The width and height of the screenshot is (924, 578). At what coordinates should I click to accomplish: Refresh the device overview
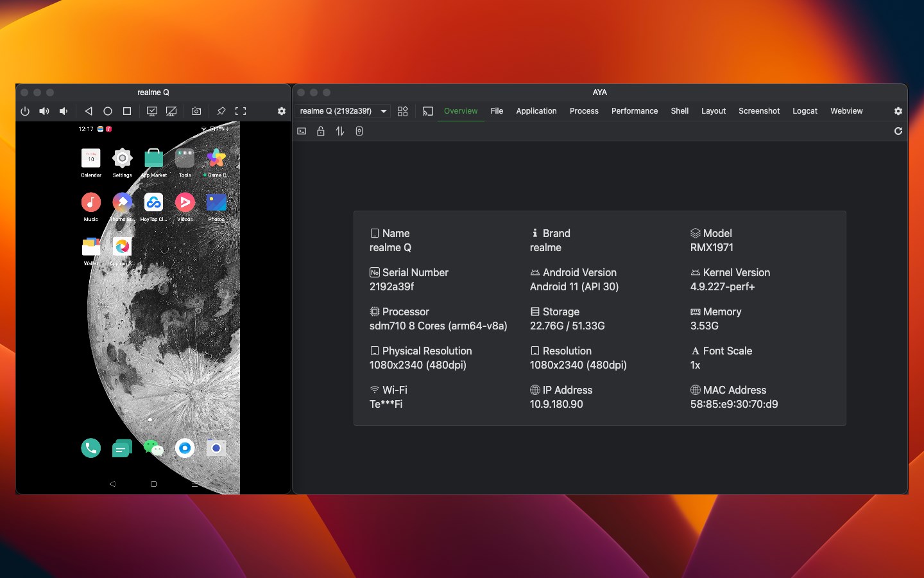point(898,131)
